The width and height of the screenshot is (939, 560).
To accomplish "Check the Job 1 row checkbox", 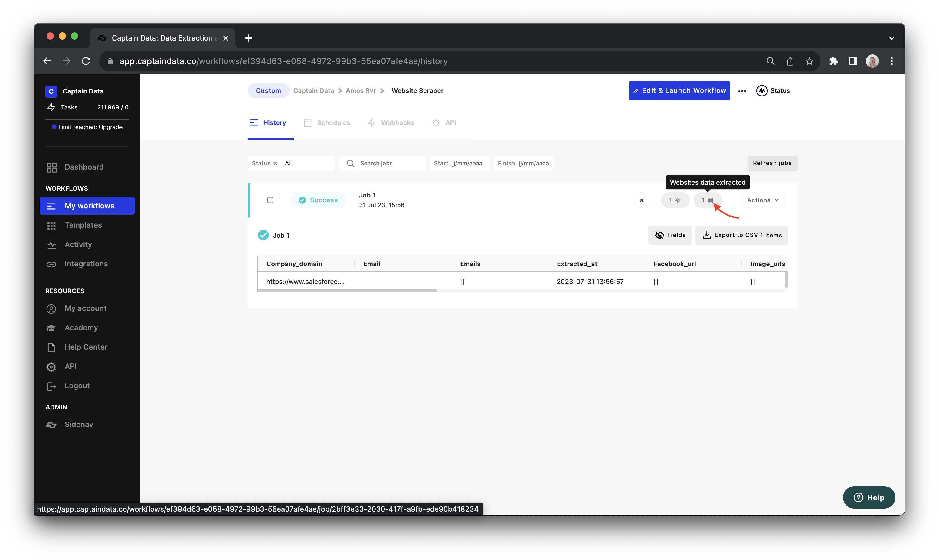I will (270, 200).
